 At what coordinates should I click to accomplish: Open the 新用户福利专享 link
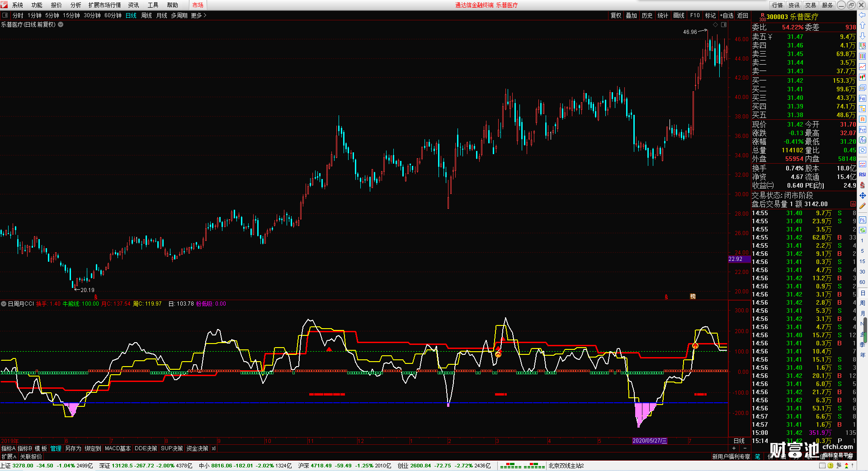tap(731, 457)
